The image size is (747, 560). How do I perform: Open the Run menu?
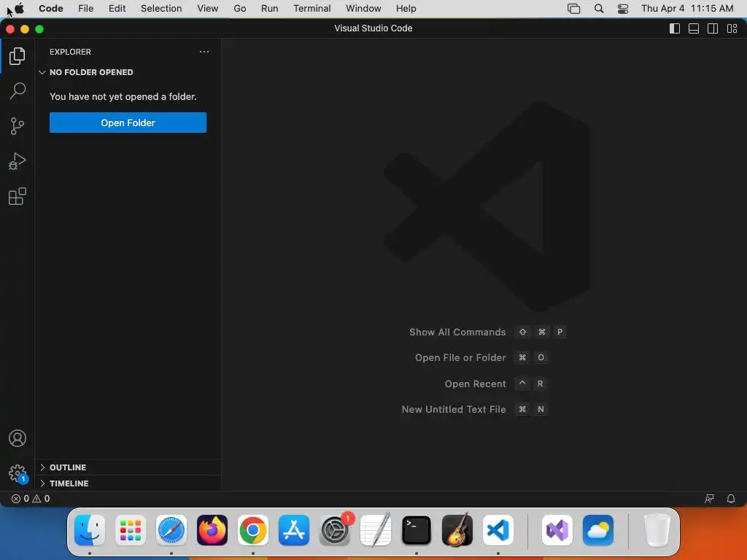tap(270, 9)
